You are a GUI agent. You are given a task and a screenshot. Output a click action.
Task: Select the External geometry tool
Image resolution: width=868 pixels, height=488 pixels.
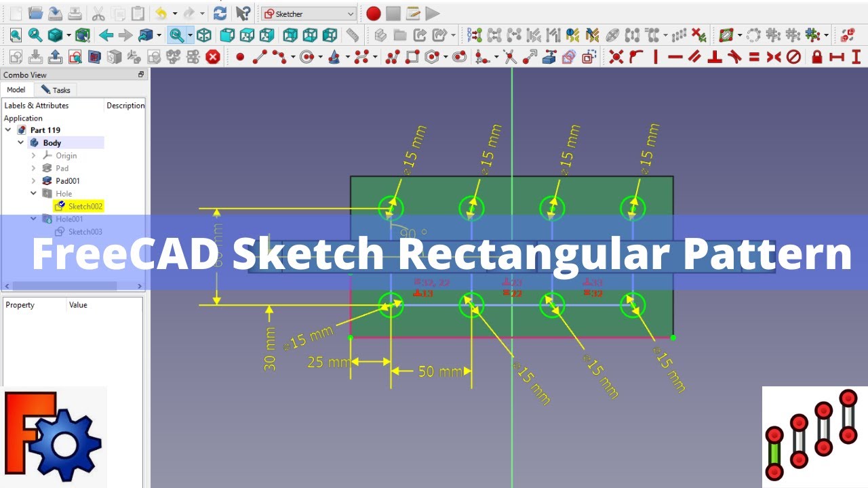(x=549, y=57)
